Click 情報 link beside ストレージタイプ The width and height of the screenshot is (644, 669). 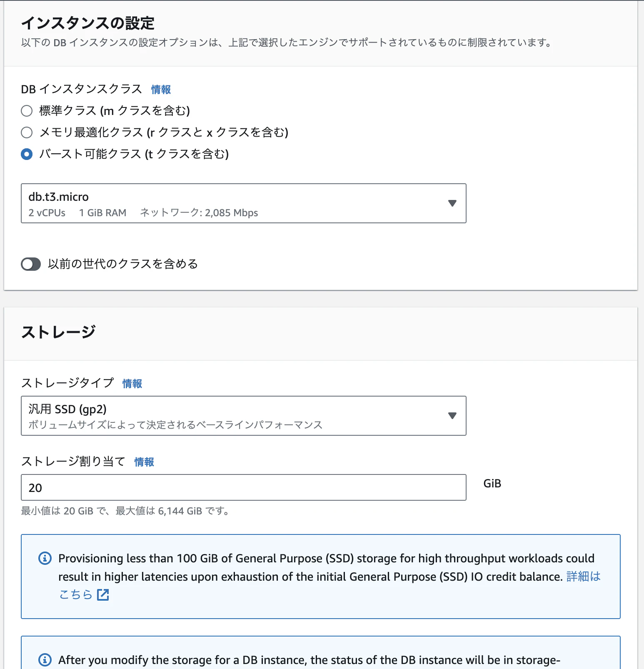pyautogui.click(x=132, y=384)
